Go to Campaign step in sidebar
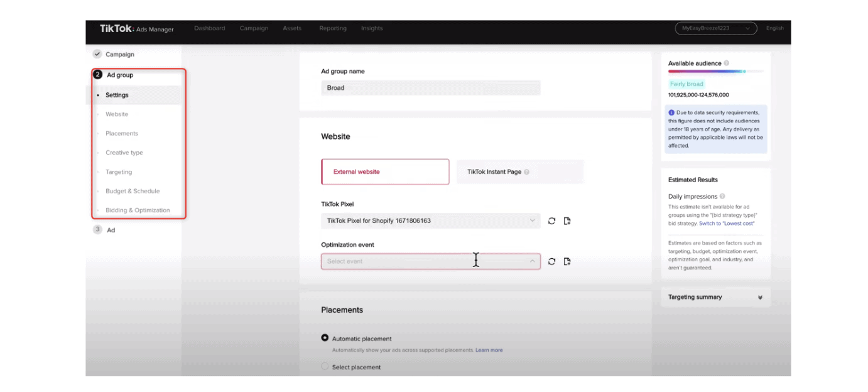The height and width of the screenshot is (392, 868). [x=120, y=55]
